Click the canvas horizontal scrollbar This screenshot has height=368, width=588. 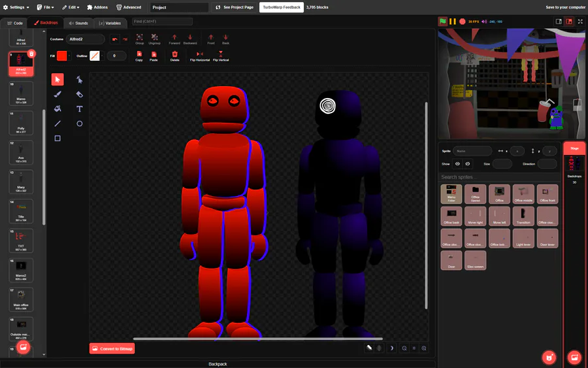pyautogui.click(x=258, y=339)
